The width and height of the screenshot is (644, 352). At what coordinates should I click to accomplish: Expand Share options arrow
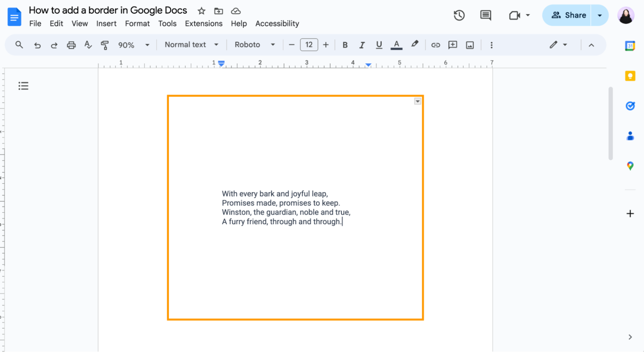599,15
